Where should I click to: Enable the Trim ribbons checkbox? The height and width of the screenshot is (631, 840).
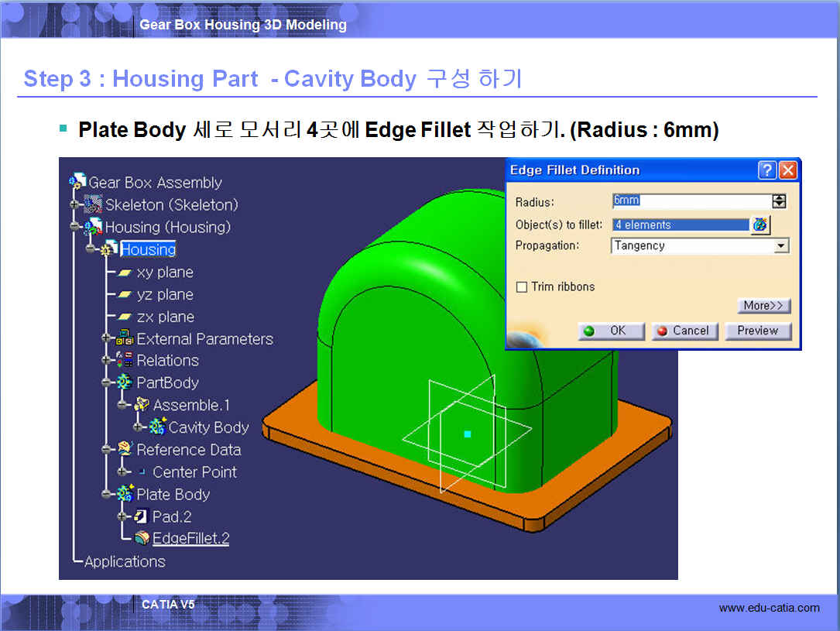click(522, 287)
